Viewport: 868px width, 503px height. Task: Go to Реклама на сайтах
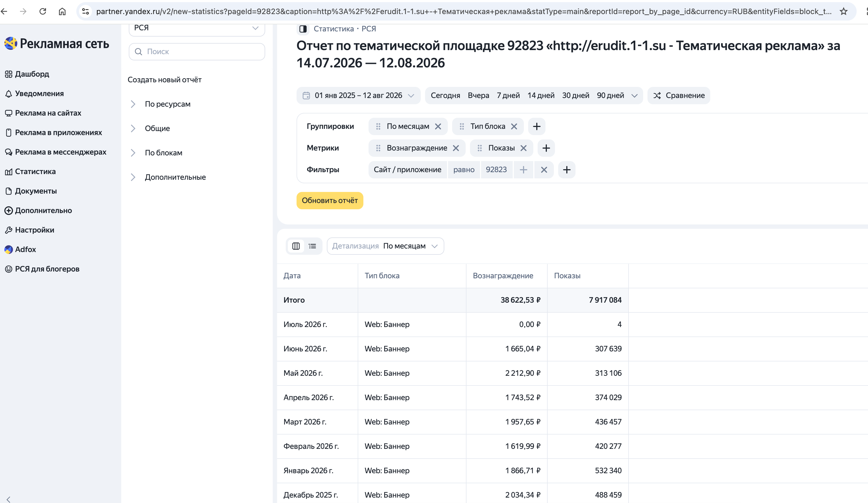pos(43,113)
